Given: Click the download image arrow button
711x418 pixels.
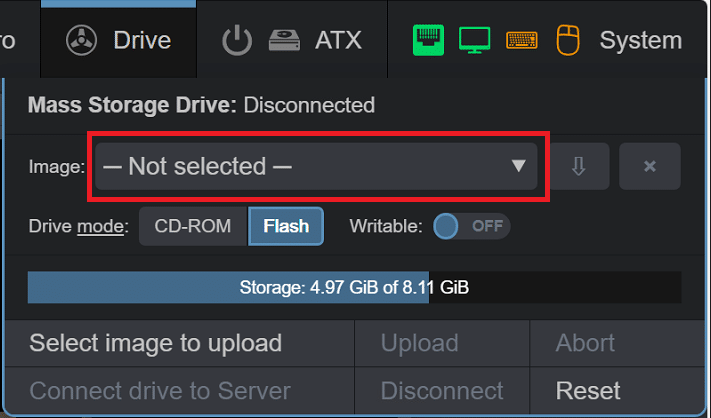Looking at the screenshot, I should [x=579, y=166].
